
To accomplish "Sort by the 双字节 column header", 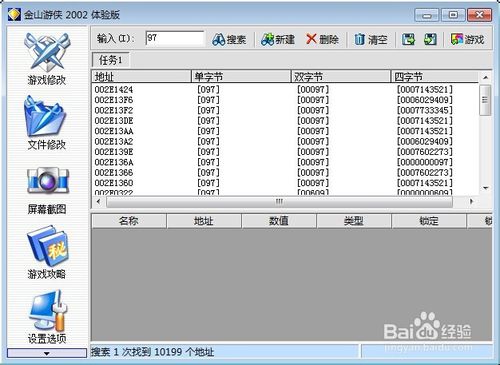I will tap(341, 77).
